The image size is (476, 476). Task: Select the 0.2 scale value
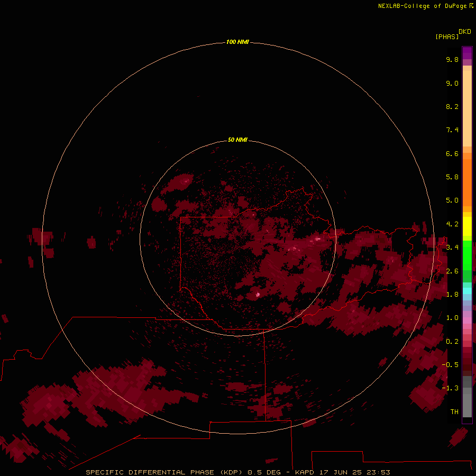[x=452, y=342]
